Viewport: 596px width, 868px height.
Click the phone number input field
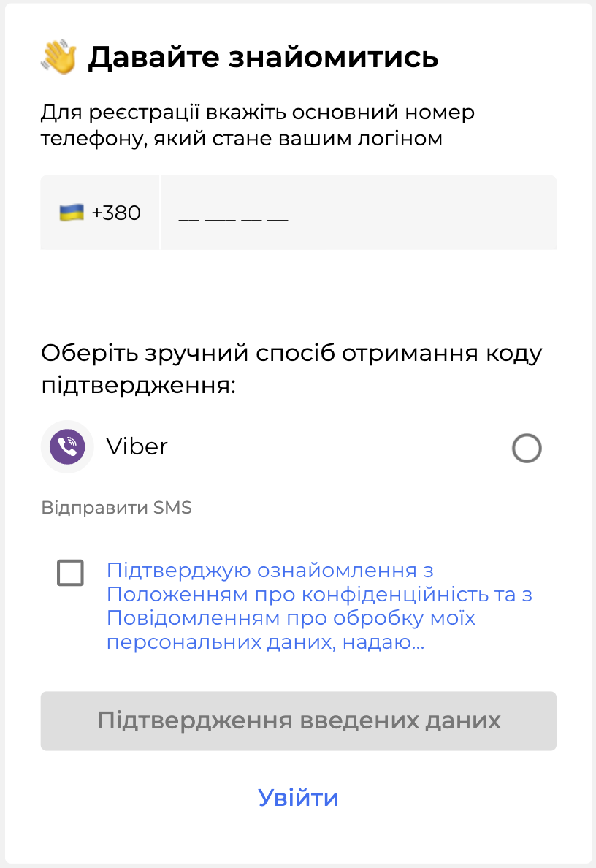click(x=358, y=213)
